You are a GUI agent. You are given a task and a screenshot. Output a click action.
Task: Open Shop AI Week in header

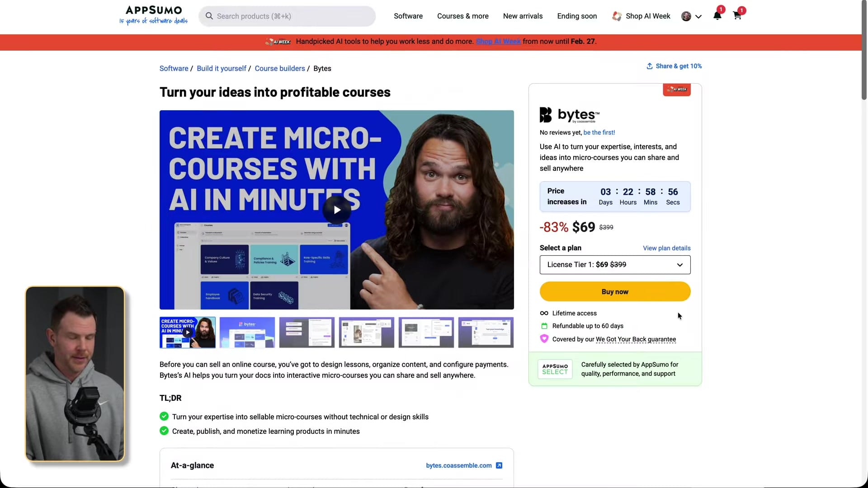coord(641,16)
